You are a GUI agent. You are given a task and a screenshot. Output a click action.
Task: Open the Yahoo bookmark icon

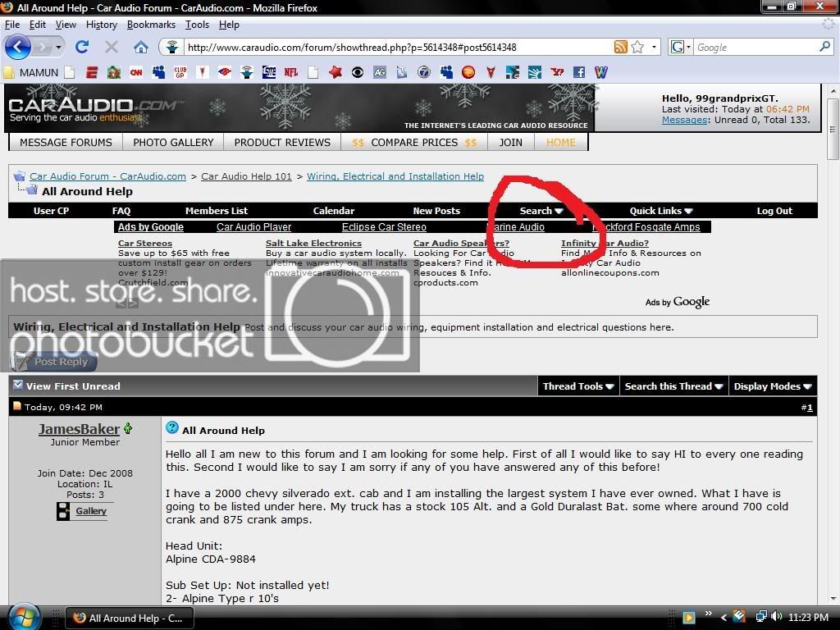(557, 72)
